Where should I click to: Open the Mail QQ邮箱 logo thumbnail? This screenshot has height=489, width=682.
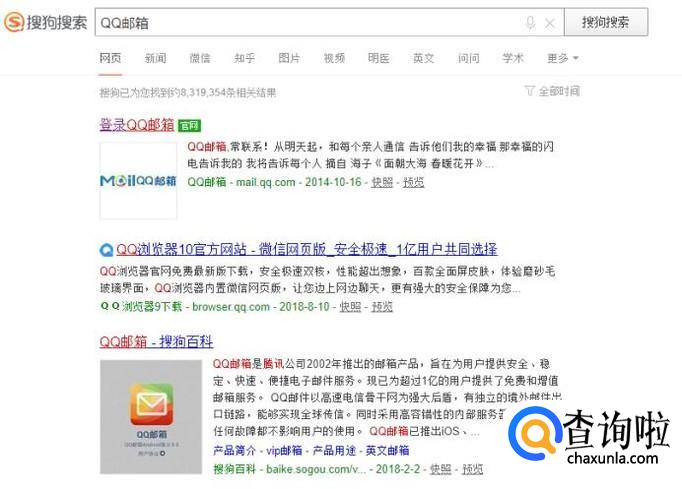[x=138, y=180]
